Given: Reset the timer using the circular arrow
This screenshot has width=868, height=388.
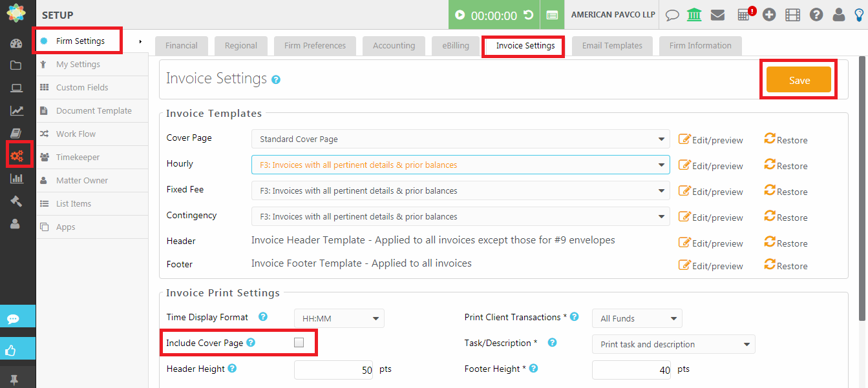Looking at the screenshot, I should (x=528, y=15).
